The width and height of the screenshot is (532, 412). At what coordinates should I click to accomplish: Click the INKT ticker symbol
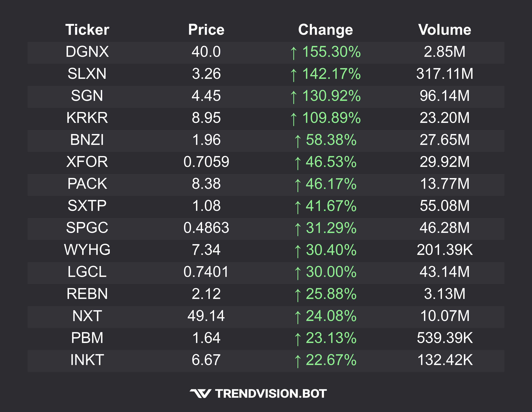87,360
